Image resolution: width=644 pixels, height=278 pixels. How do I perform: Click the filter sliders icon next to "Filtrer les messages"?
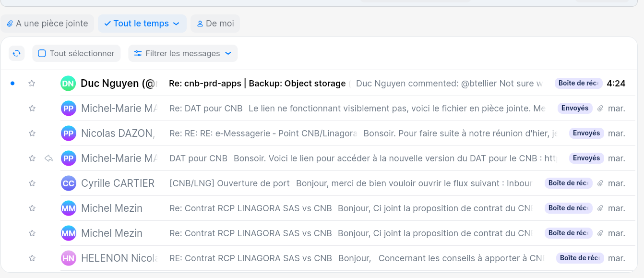coord(139,53)
